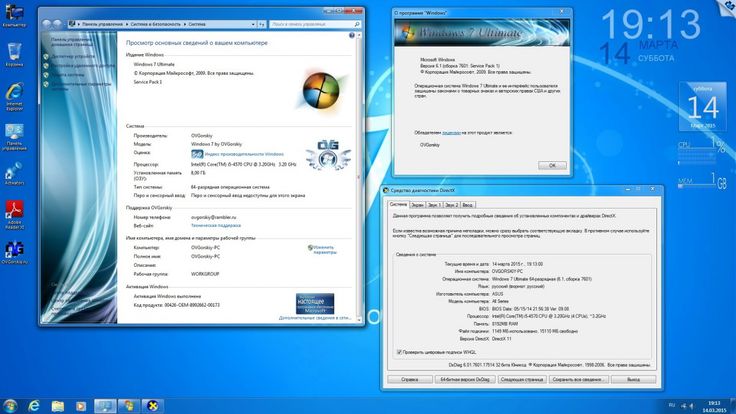The image size is (736, 414).
Task: Open the address bar history dropdown arrow
Action: [x=253, y=24]
